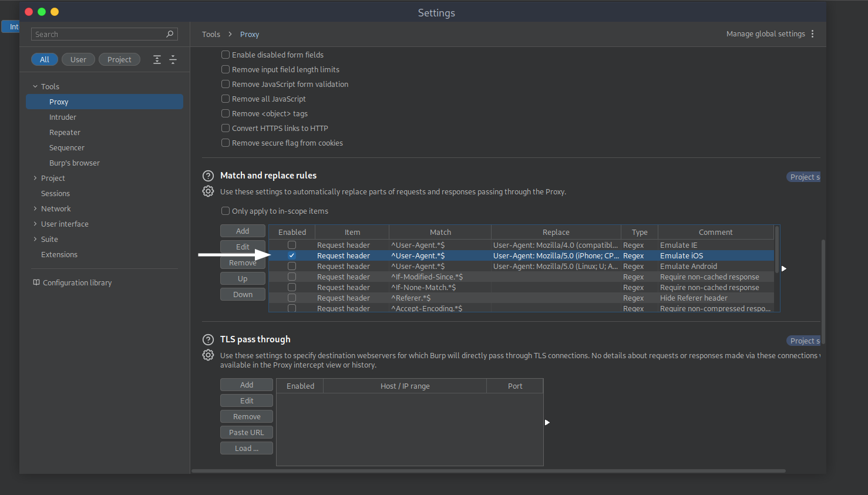Click Add in match and replace rules
Viewport: 868px width, 495px height.
point(243,231)
